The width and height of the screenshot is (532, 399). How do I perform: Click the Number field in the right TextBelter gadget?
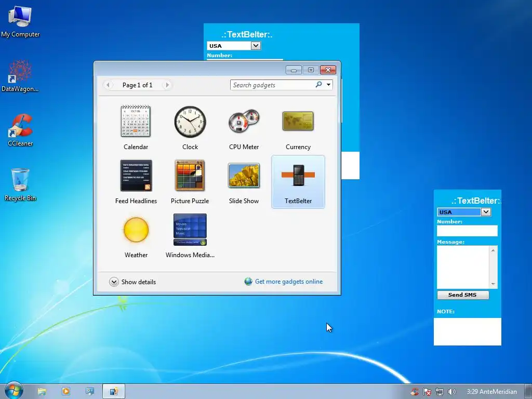pyautogui.click(x=467, y=231)
